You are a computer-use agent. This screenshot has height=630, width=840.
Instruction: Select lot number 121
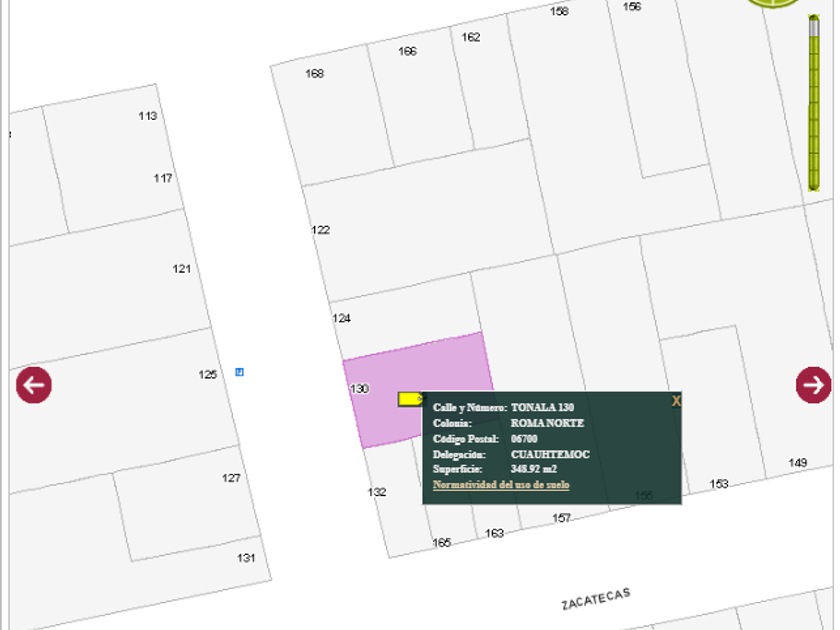point(182,268)
